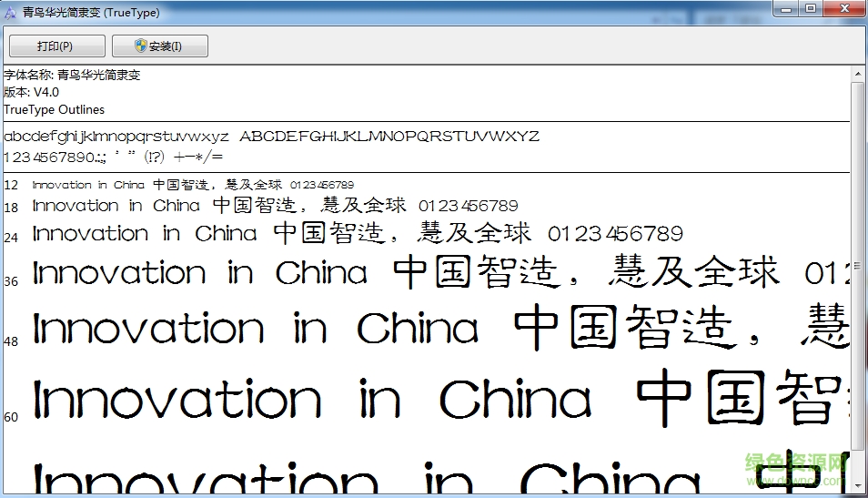Click the digits and punctuation sample line

(113, 158)
